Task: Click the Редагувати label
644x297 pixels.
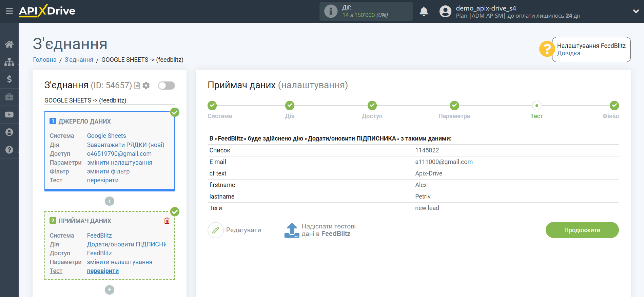Action: pos(243,230)
